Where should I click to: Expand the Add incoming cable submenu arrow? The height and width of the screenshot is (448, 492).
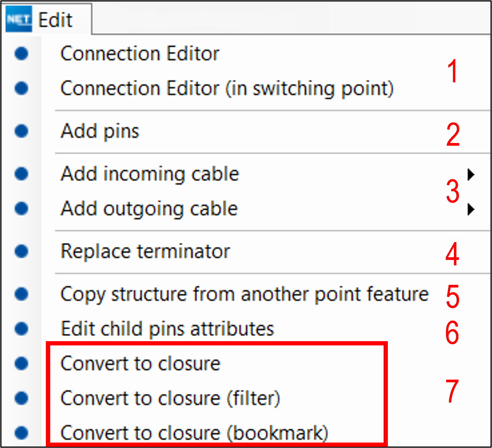(x=471, y=174)
